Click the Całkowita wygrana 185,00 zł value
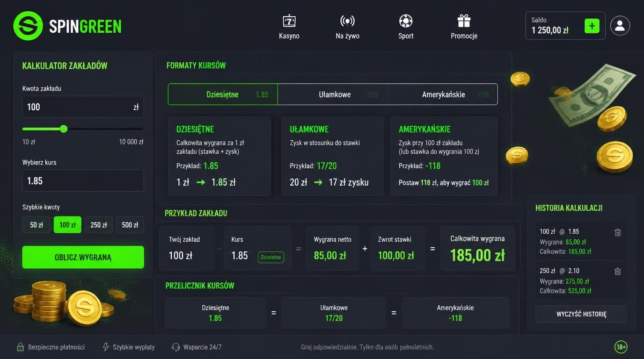Viewport: 644px width, 359px height. click(477, 256)
